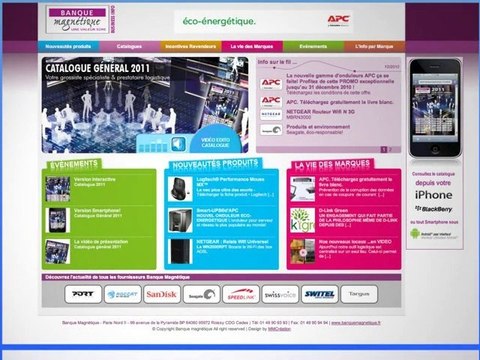Open APC livre blanc news link
Image resolution: width=480 pixels, height=360 pixels.
point(340,102)
